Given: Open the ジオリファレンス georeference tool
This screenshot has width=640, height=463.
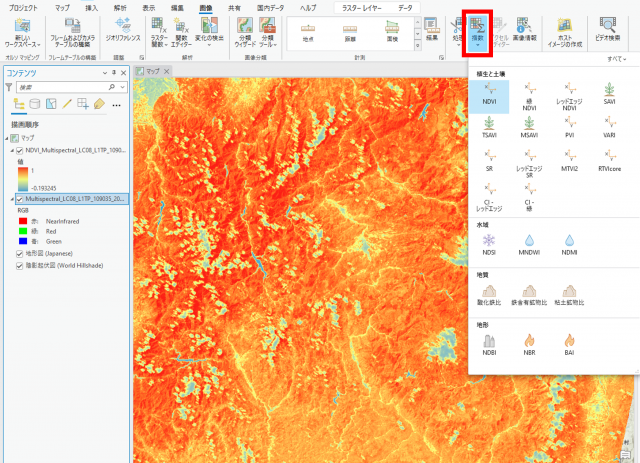Looking at the screenshot, I should coord(123,30).
